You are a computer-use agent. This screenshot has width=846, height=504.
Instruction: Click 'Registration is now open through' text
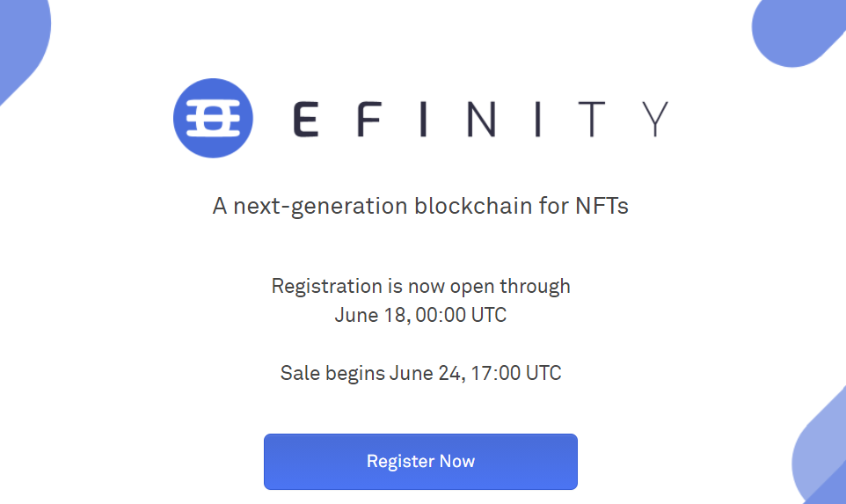tap(421, 287)
